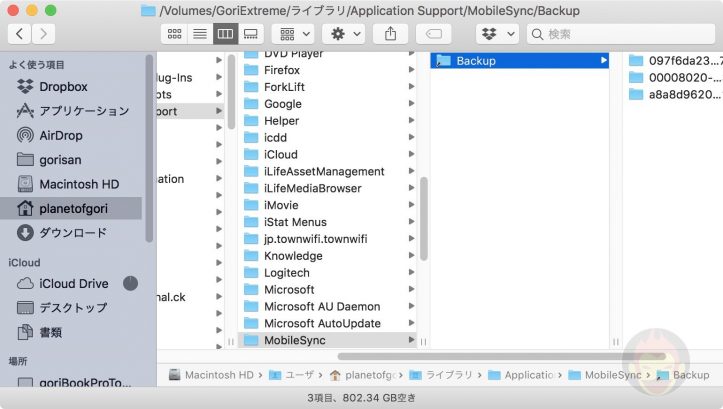
Task: Select the Microsoft AU Daemon folder
Action: click(326, 307)
